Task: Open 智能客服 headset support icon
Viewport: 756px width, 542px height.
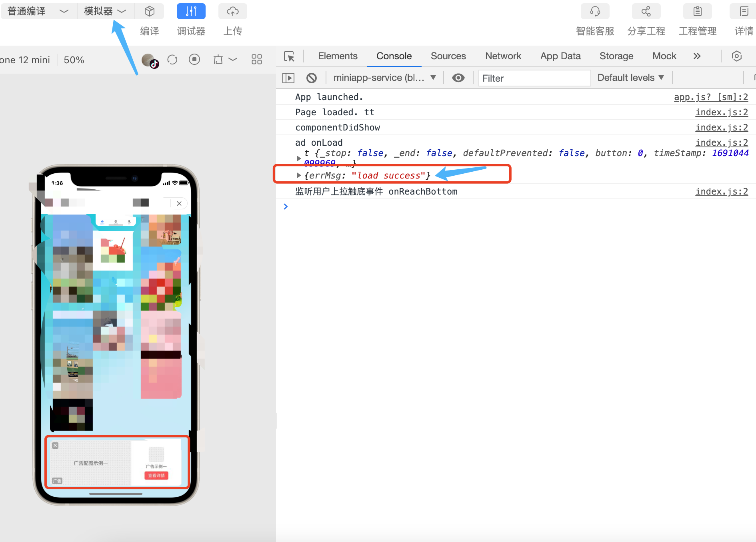Action: [595, 11]
